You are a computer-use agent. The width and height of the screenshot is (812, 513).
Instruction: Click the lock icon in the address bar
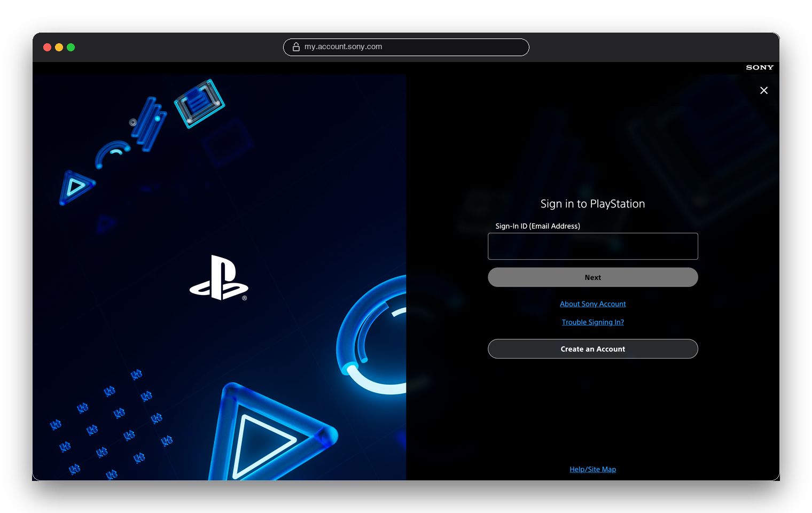pyautogui.click(x=296, y=47)
